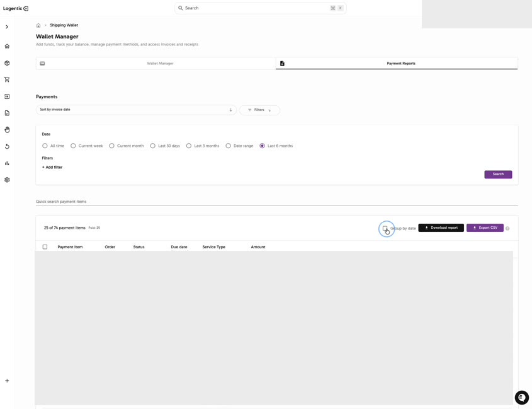Click the plus icon at sidebar bottom
This screenshot has height=409, width=532.
click(7, 381)
